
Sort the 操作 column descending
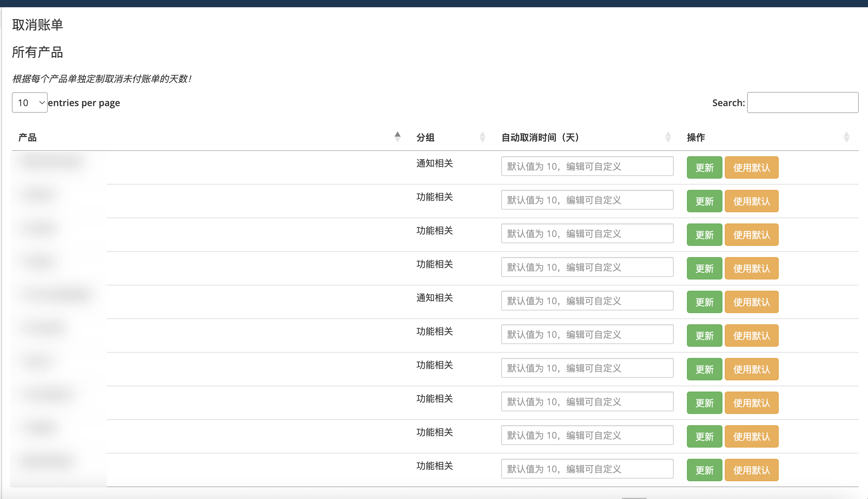click(x=847, y=140)
